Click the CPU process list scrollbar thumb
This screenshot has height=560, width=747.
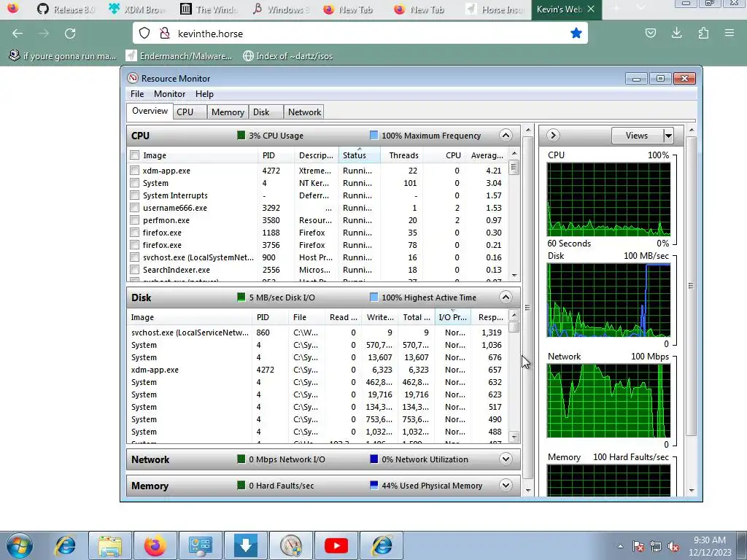[514, 167]
